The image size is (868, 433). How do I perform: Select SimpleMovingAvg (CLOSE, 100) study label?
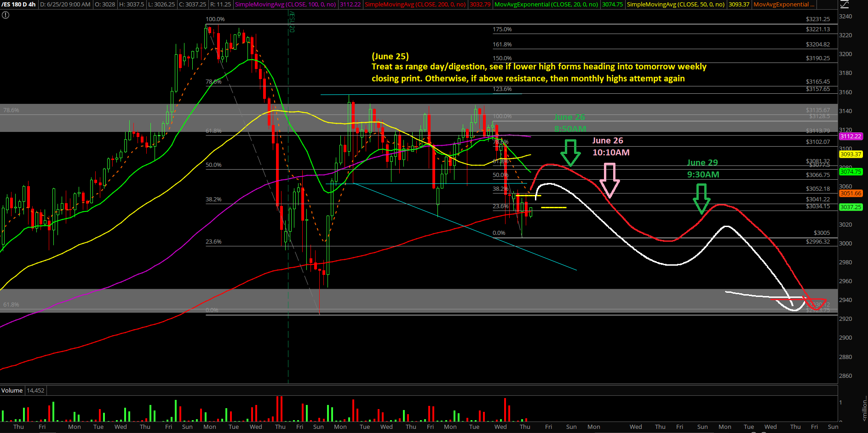point(285,4)
